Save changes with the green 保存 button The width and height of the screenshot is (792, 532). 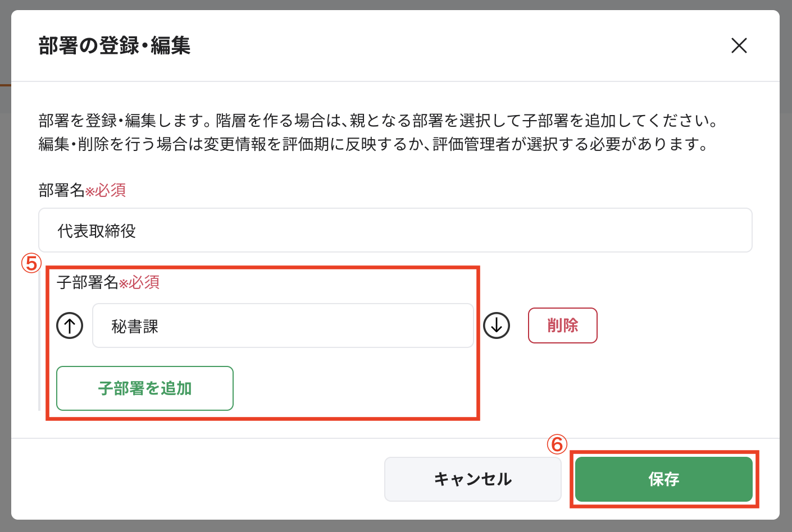point(663,479)
